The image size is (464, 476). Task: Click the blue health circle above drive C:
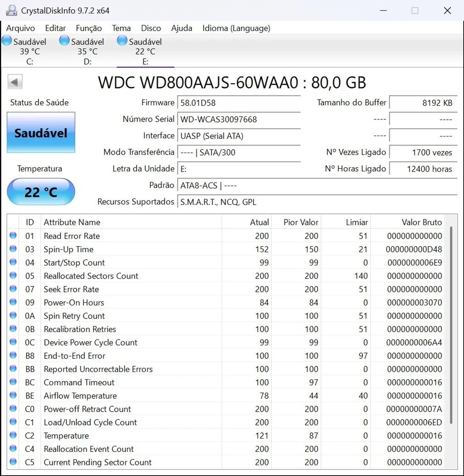[x=6, y=40]
